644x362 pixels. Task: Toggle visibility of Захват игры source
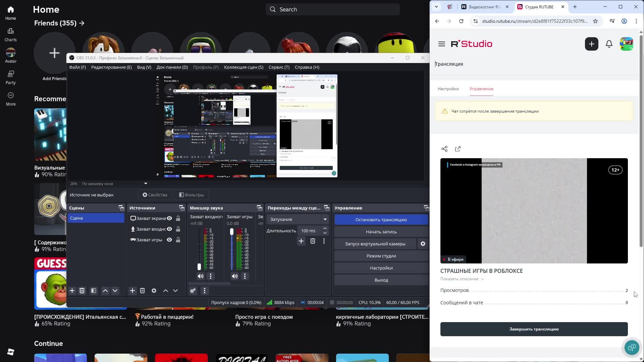click(169, 240)
